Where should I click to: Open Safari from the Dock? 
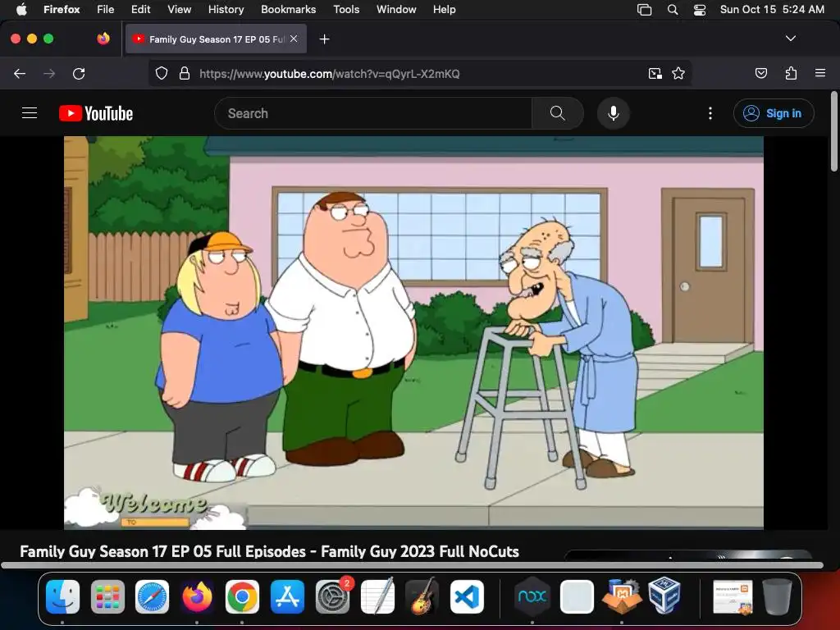(152, 597)
